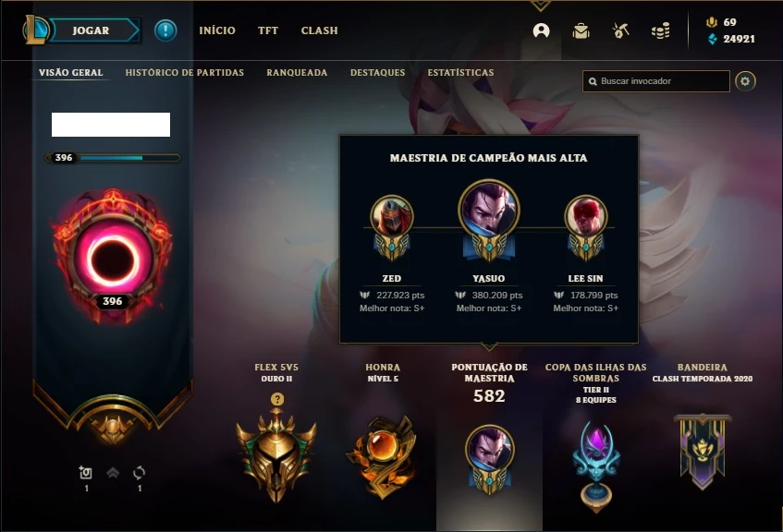Click the blue exclamation alert icon
The height and width of the screenshot is (532, 783).
point(165,30)
